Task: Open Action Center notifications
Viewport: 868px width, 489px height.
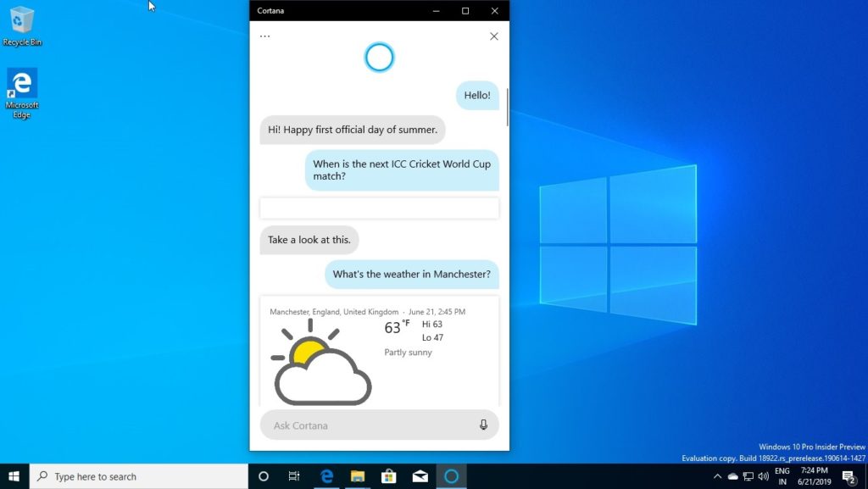Action: [x=851, y=476]
